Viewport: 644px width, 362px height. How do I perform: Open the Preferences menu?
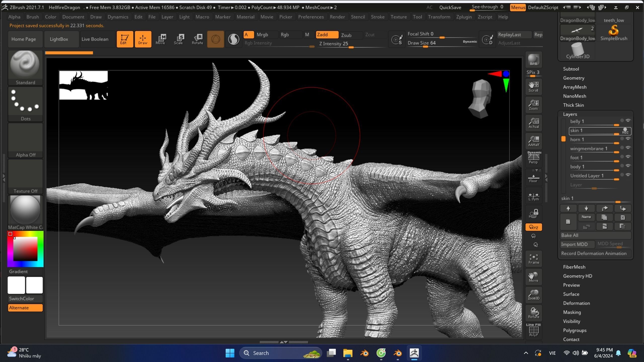[x=311, y=17]
